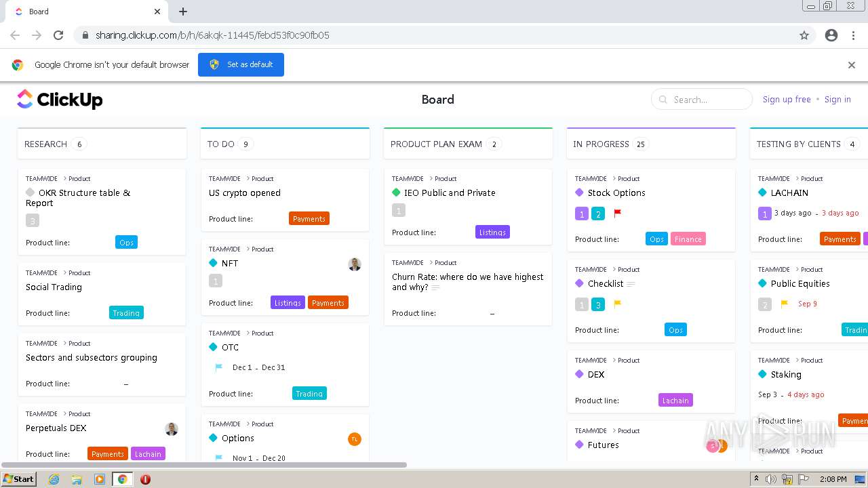
Task: Click the ClickUp logo
Action: point(60,99)
